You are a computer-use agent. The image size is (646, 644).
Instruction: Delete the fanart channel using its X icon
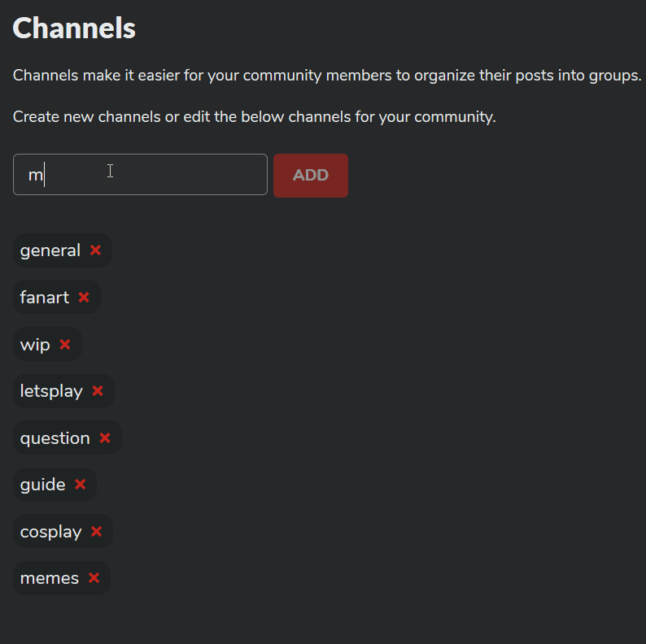coord(84,298)
